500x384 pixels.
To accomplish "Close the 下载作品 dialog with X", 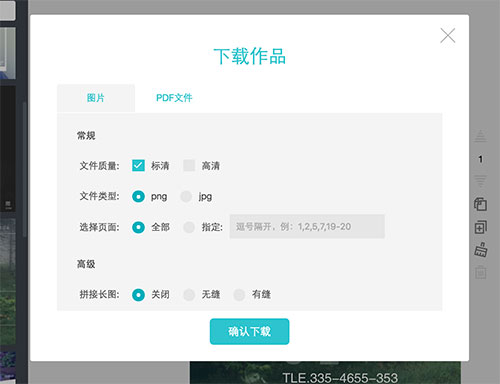I will point(447,36).
